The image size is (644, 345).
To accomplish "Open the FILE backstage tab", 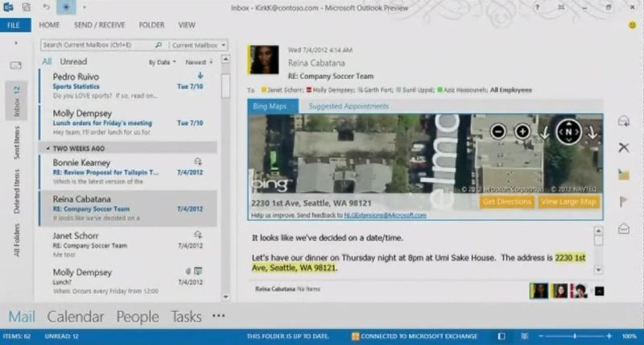I will click(14, 25).
